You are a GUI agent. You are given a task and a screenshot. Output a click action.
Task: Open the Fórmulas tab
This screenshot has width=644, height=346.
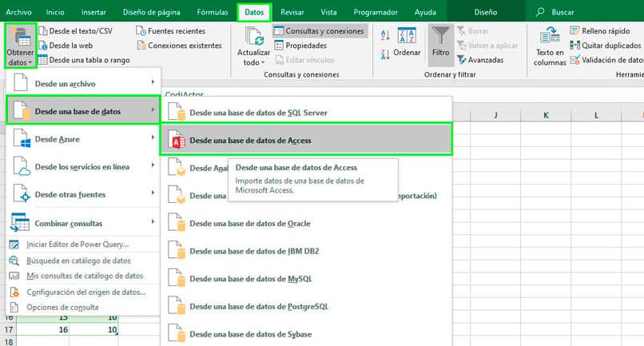pos(213,12)
